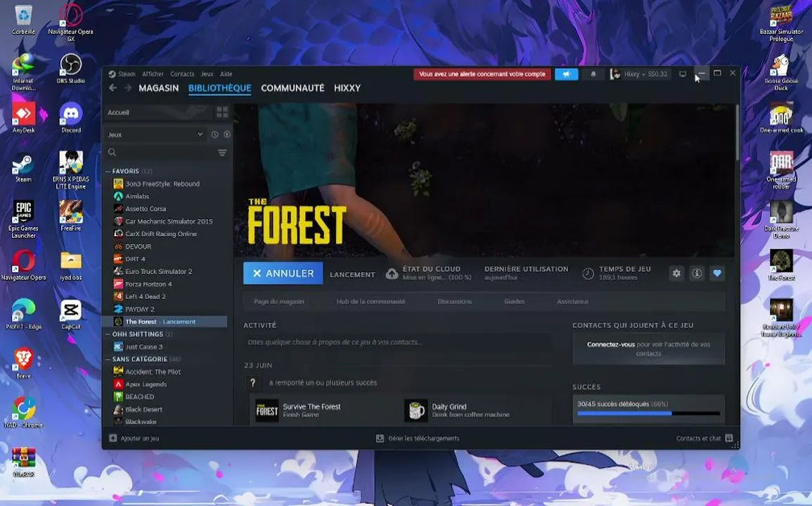This screenshot has height=506, width=812.
Task: Click the Ajouter un jeu plus icon
Action: (x=113, y=438)
